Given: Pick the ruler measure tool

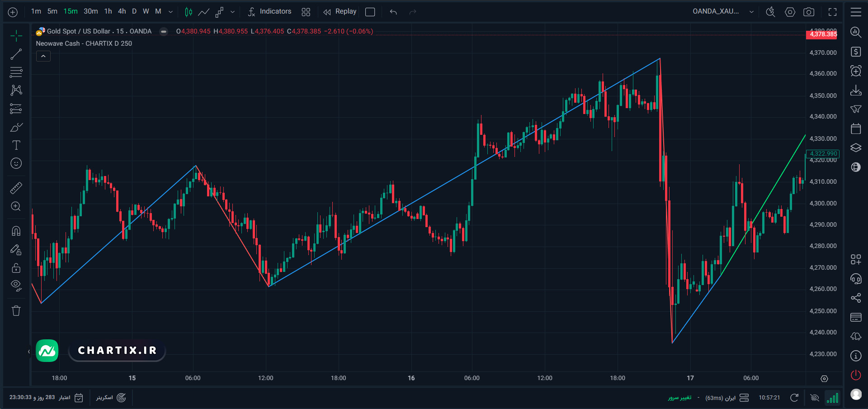Looking at the screenshot, I should [16, 188].
